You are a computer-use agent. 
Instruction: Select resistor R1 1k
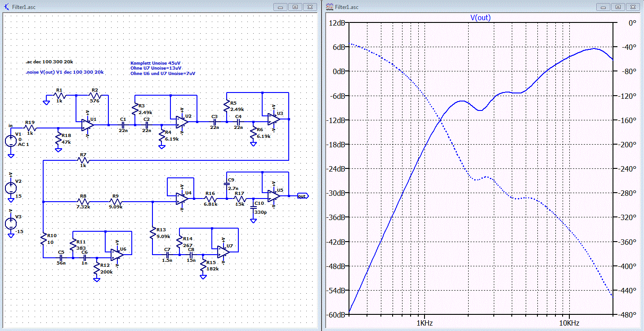[60, 95]
